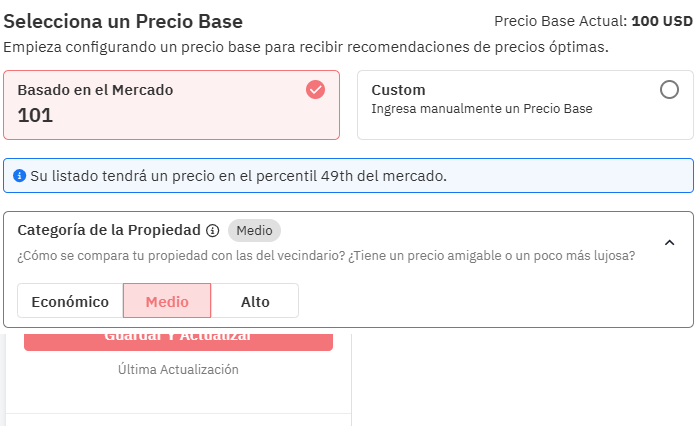Click the Selecciona un Precio Base heading

pyautogui.click(x=123, y=21)
